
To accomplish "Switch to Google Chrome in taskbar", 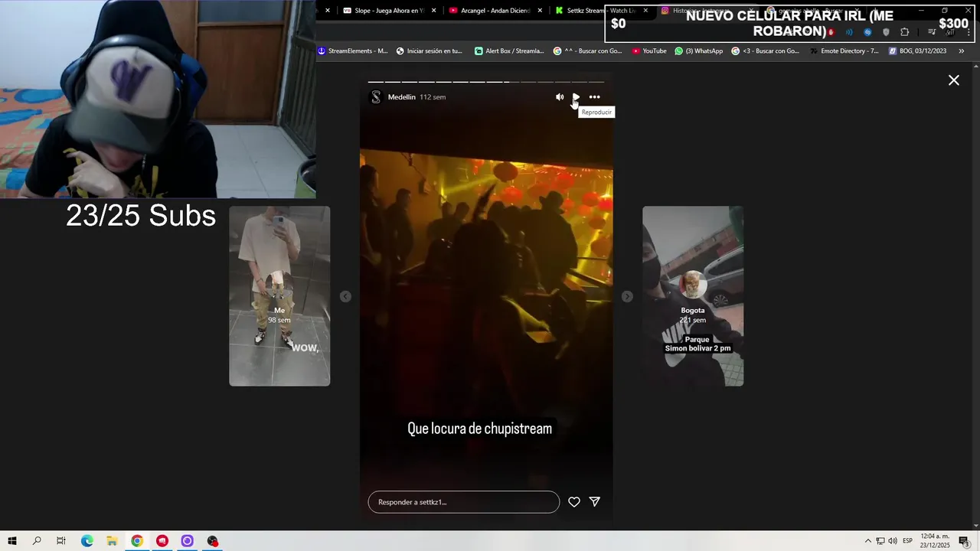I will [137, 541].
